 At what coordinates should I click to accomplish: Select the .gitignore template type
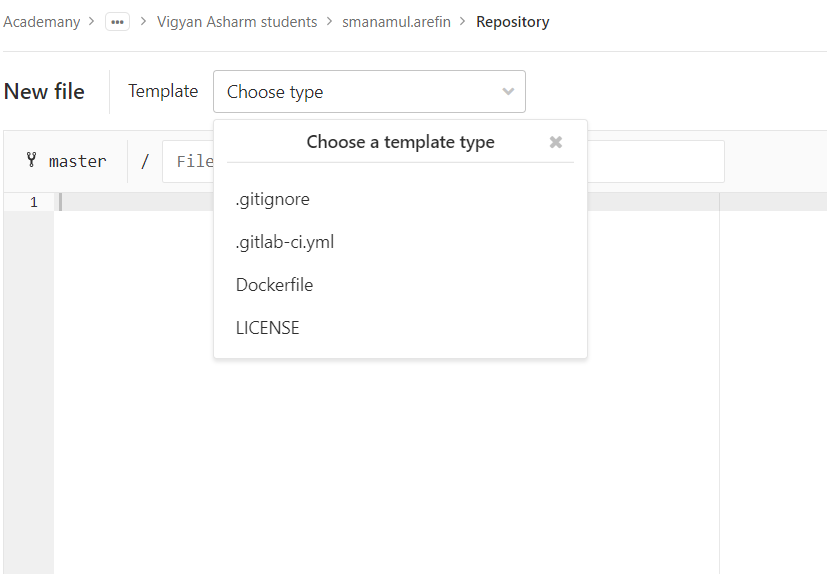pyautogui.click(x=273, y=199)
